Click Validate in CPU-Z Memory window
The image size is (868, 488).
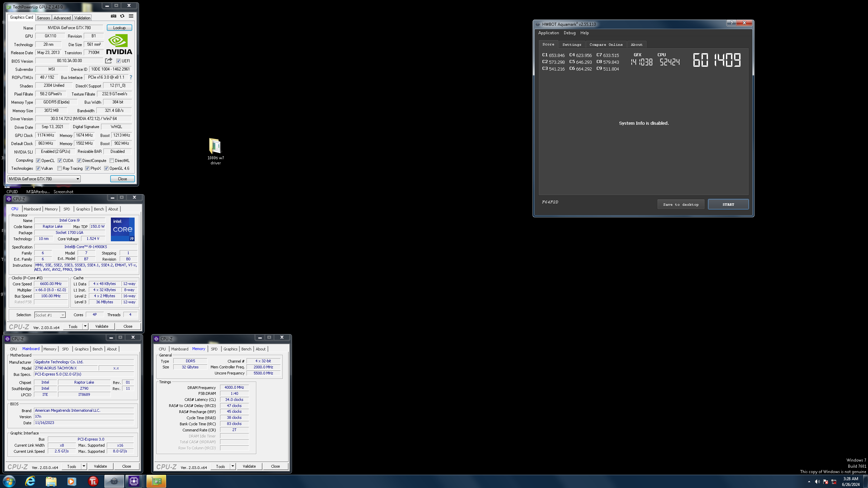point(249,466)
